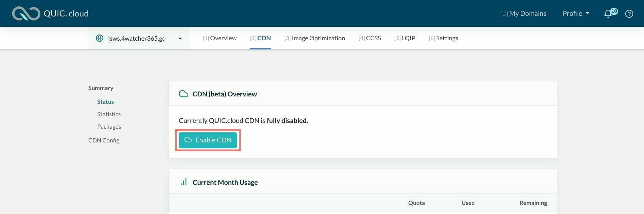Switch to the Overview tab

[219, 38]
